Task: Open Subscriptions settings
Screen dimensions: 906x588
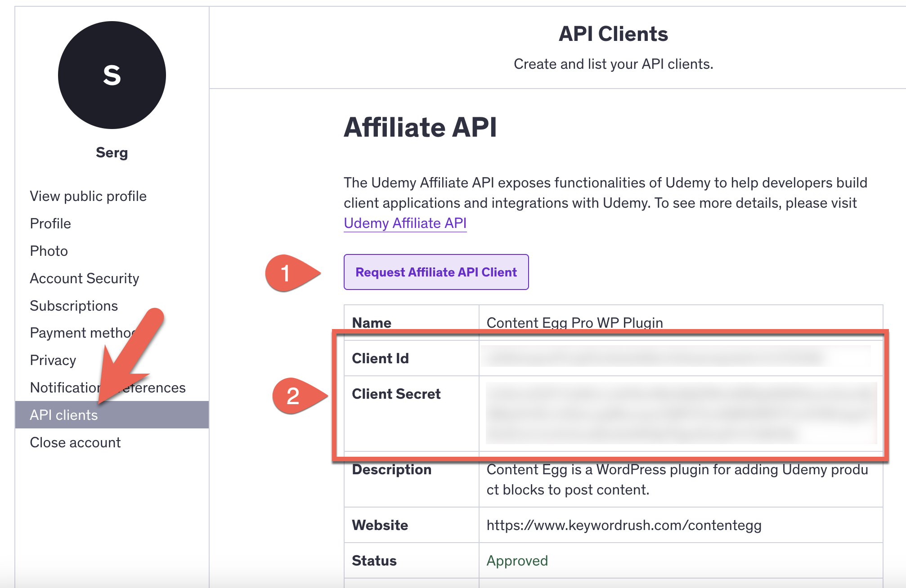Action: 74,306
